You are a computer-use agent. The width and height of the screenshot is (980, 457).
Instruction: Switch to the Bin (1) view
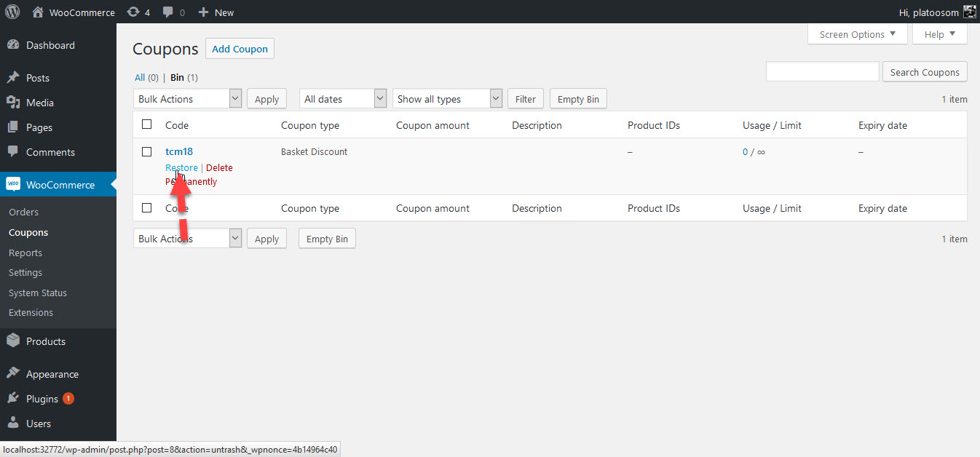184,77
